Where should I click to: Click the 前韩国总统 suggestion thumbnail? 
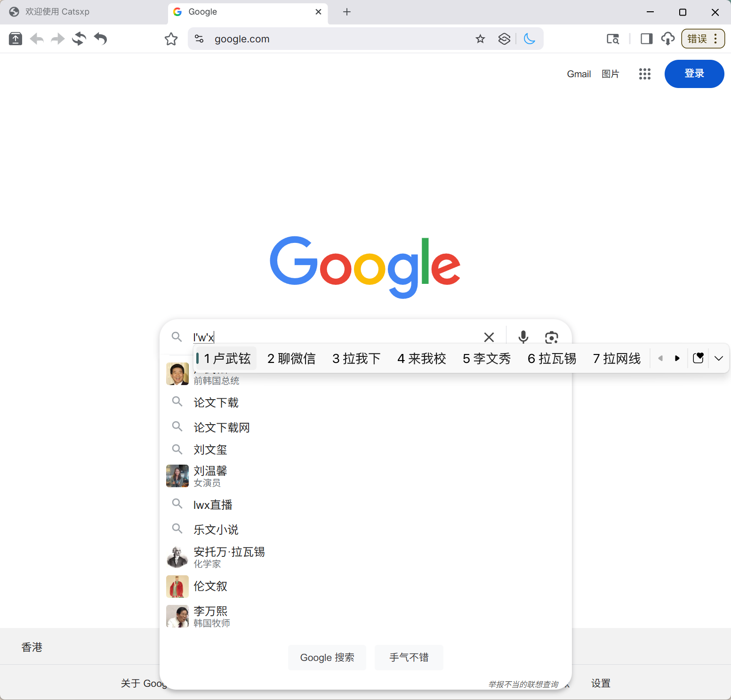[177, 374]
